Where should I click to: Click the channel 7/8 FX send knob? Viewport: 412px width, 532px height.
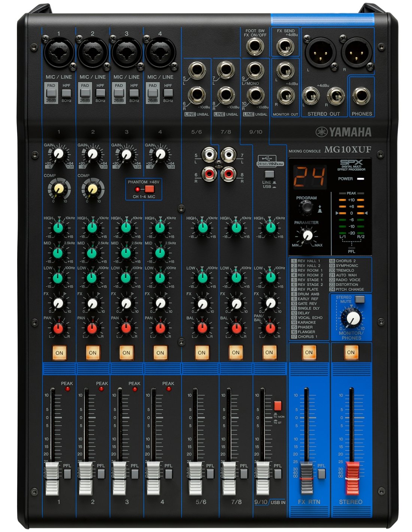(236, 303)
